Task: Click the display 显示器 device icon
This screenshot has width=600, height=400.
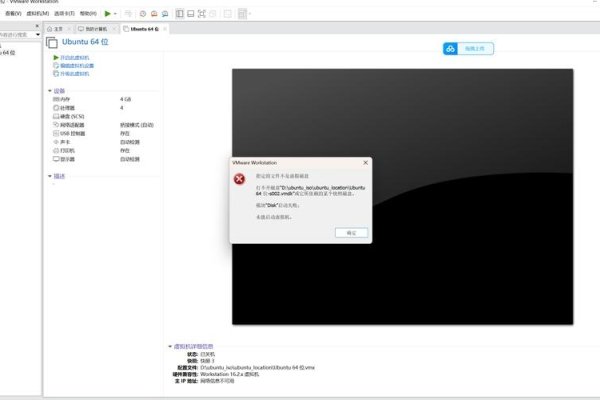Action: pos(56,159)
